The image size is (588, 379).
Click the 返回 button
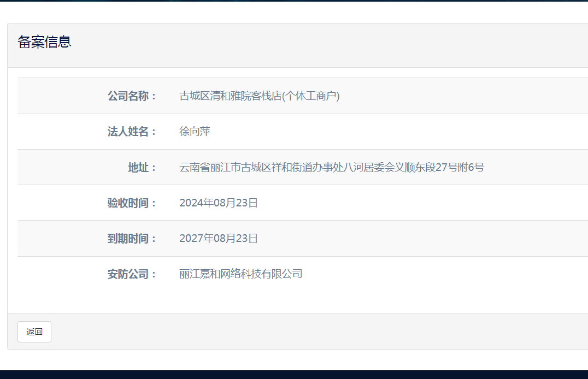coord(34,331)
